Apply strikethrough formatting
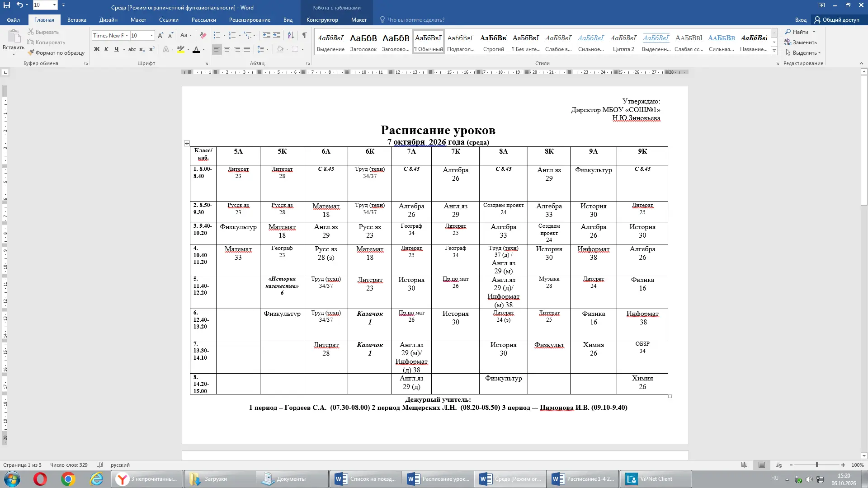Screen dimensions: 868x488 (x=132, y=49)
